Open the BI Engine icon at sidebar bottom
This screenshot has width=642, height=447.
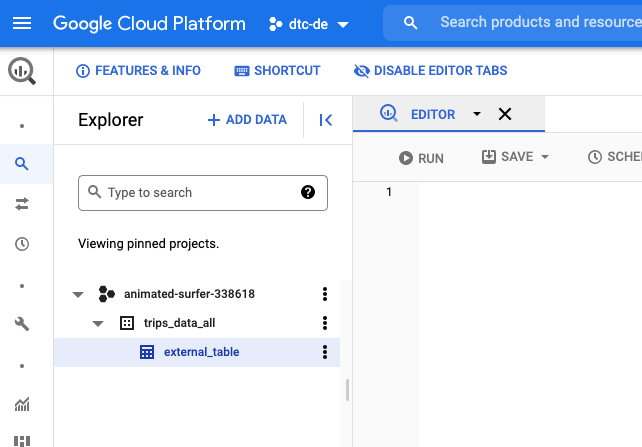click(x=22, y=441)
